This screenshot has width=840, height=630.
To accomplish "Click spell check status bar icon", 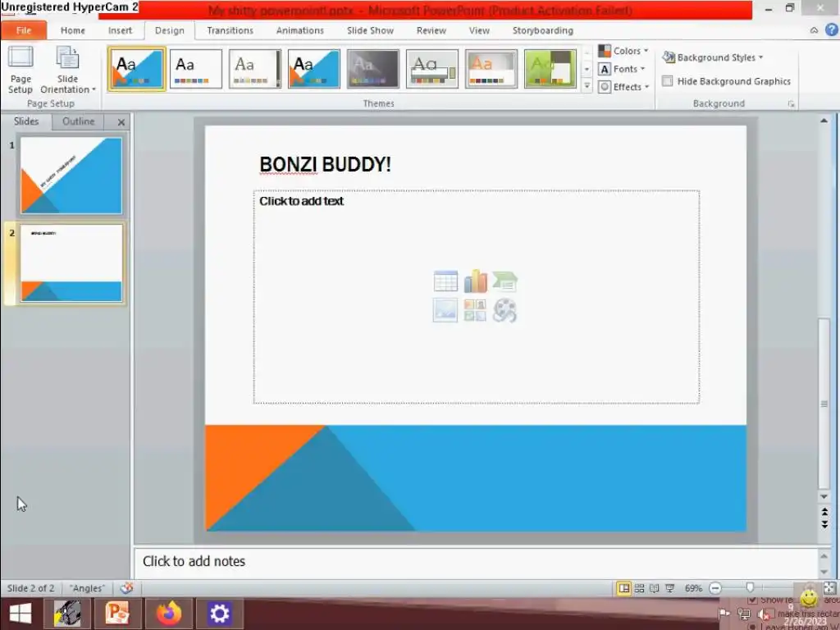I will (126, 588).
